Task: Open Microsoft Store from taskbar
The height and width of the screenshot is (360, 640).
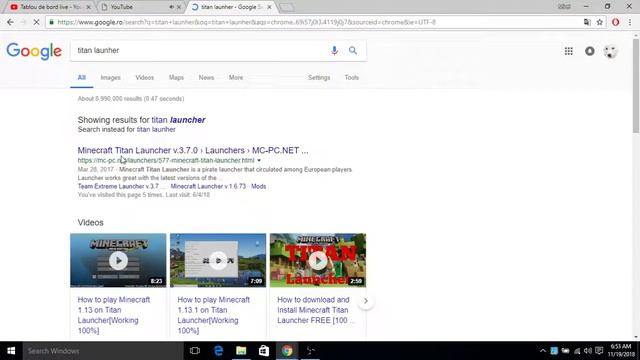Action: tap(264, 351)
